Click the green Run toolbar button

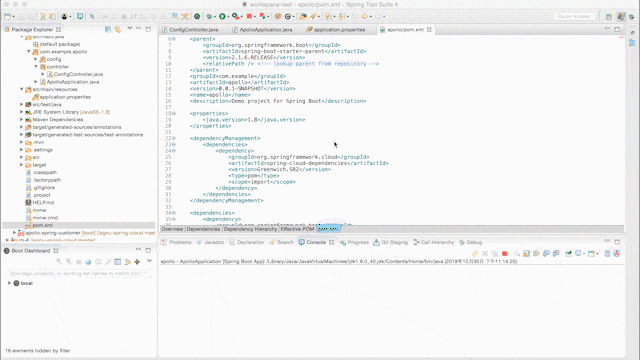pyautogui.click(x=222, y=16)
